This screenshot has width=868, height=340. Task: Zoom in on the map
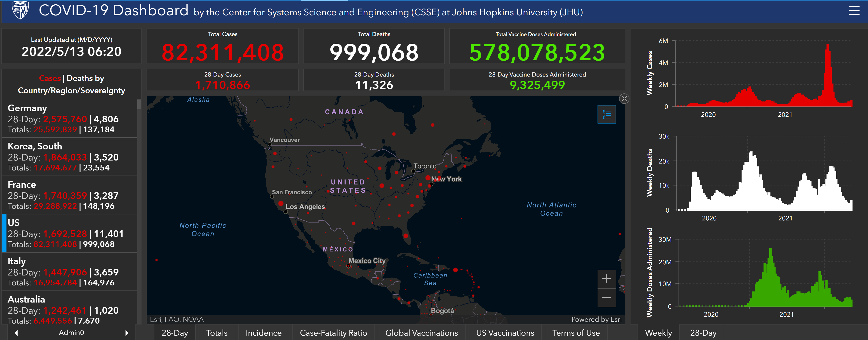click(606, 279)
